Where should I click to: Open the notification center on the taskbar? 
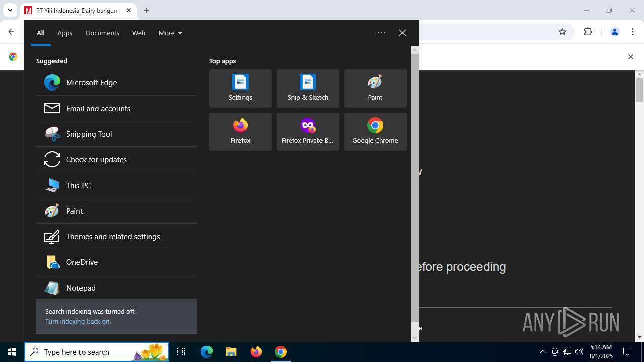(627, 352)
